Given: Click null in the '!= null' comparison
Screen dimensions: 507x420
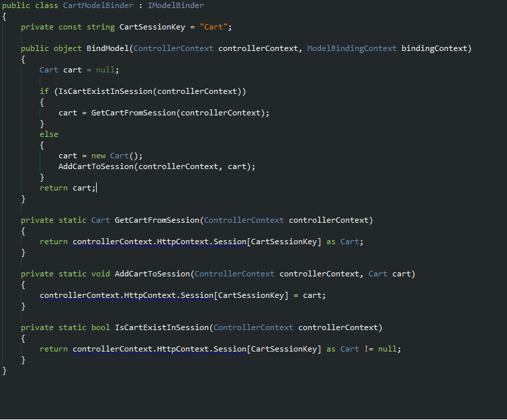Looking at the screenshot, I should [387, 349].
